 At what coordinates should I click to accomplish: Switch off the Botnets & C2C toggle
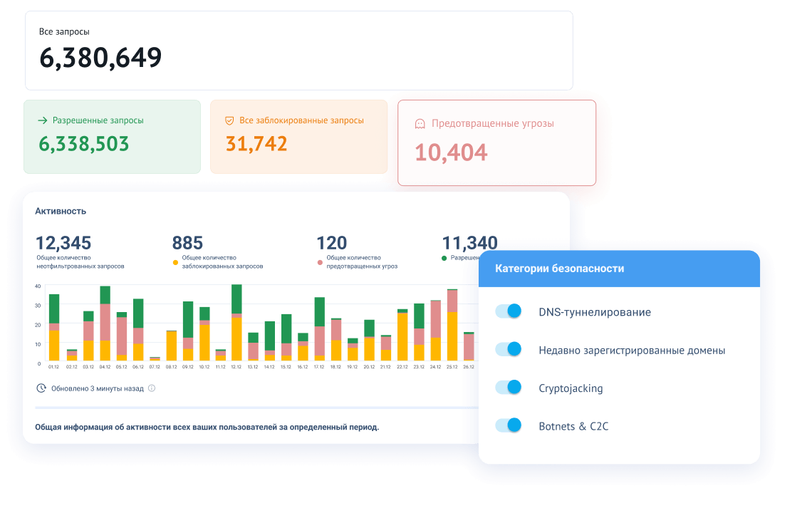[x=509, y=426]
